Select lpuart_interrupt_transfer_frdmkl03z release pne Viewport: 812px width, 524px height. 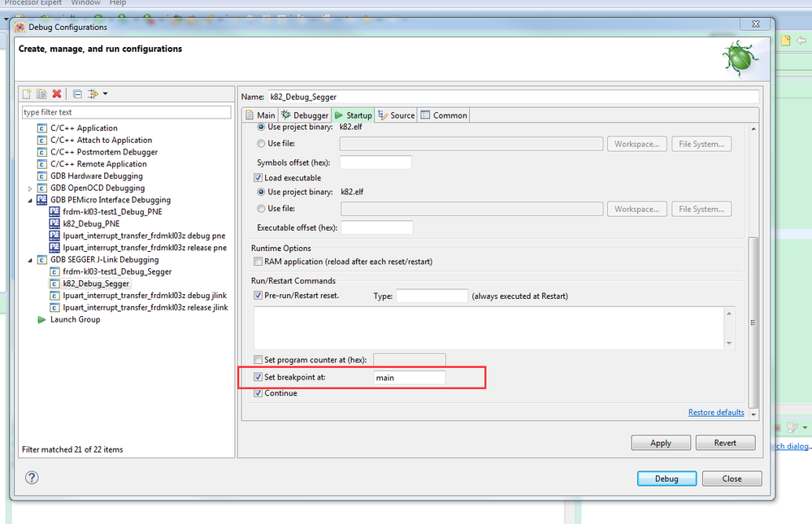[145, 248]
